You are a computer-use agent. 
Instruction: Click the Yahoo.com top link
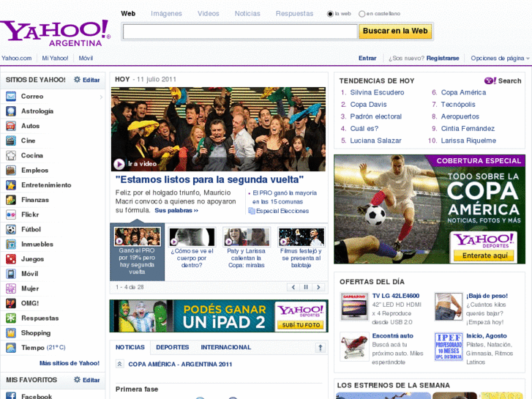point(16,58)
